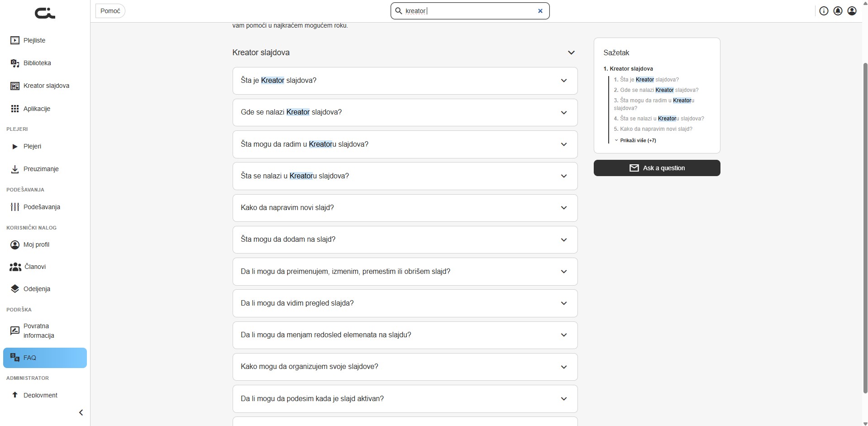Expand "Da li mogu da preimenujem, izmenim" question
Image resolution: width=868 pixels, height=426 pixels.
(x=405, y=272)
